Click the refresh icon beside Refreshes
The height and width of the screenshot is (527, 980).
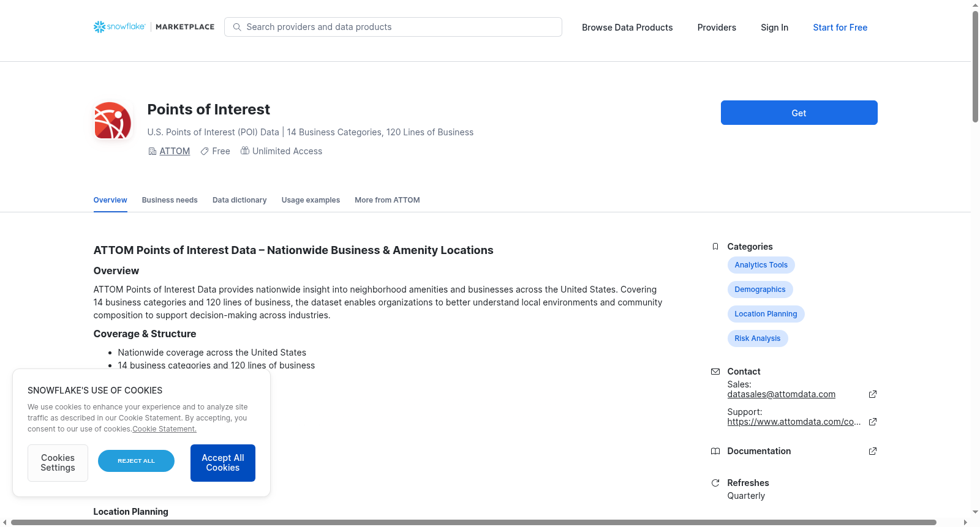click(715, 483)
